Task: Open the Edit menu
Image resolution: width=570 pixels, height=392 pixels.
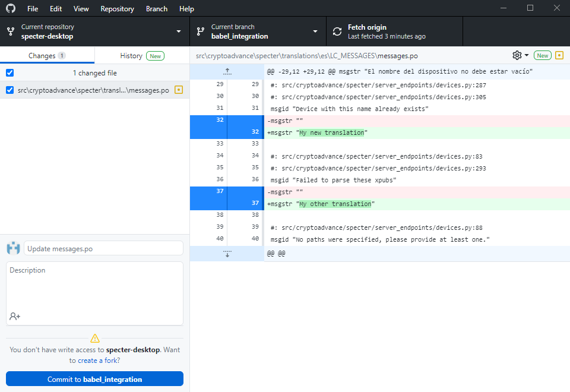Action: (x=56, y=9)
